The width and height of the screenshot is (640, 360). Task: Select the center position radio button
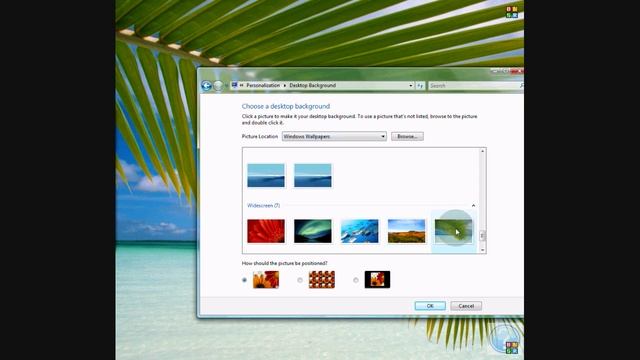356,280
